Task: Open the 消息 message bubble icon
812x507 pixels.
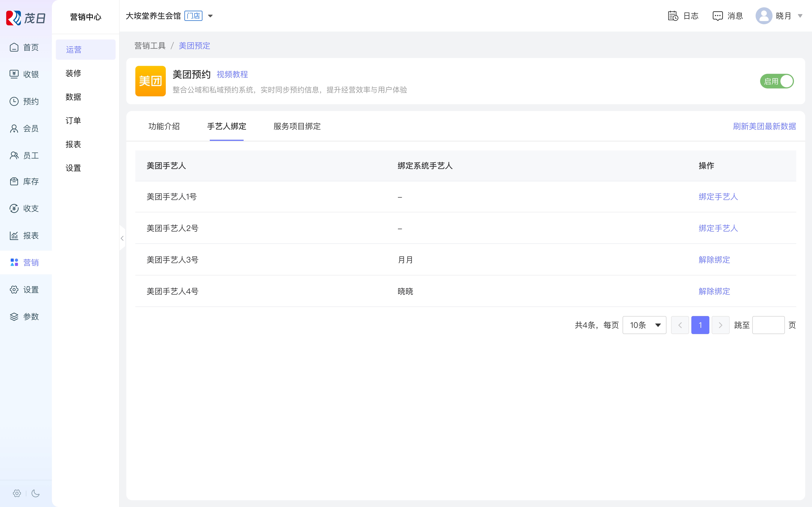Action: 717,16
